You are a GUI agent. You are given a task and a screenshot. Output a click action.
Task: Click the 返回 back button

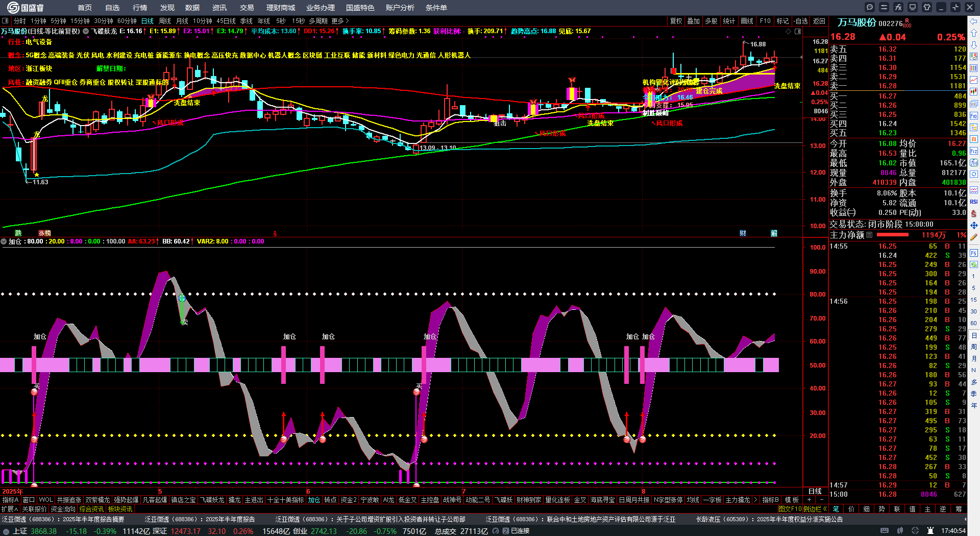pos(819,21)
